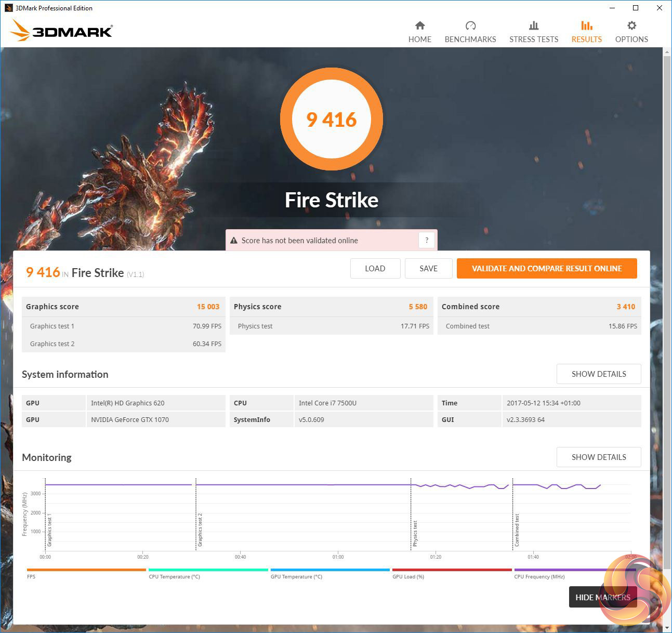Click the 3DMark title bar app icon
This screenshot has width=672, height=633.
pos(8,8)
